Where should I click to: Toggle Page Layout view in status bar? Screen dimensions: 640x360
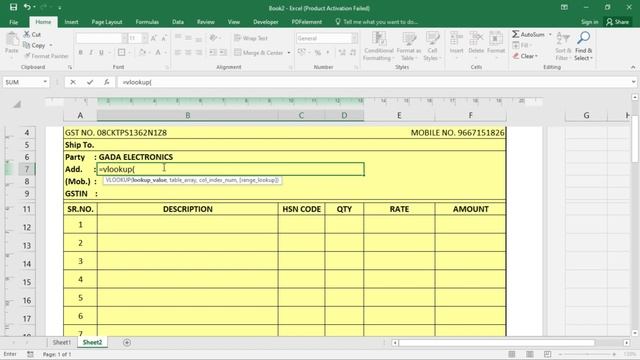pyautogui.click(x=530, y=354)
